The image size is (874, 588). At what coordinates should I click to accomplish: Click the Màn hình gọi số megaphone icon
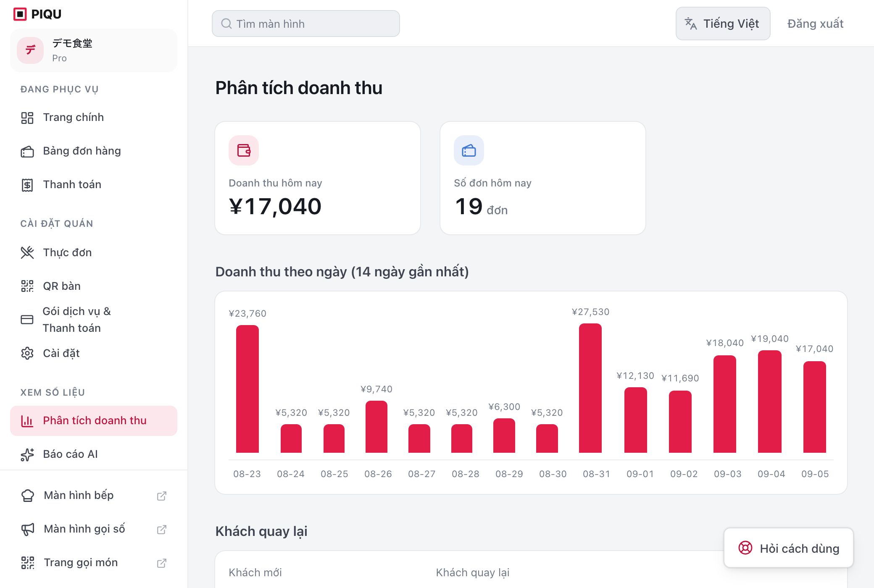[x=28, y=529]
